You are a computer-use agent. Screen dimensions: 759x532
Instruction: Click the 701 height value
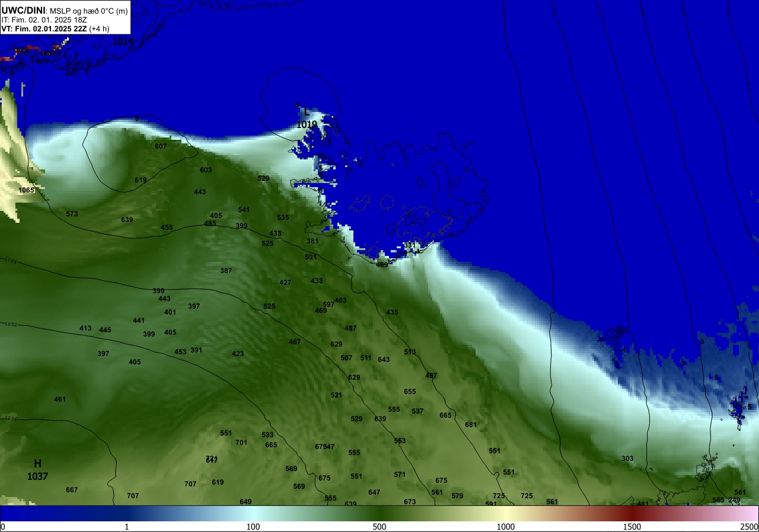click(241, 443)
